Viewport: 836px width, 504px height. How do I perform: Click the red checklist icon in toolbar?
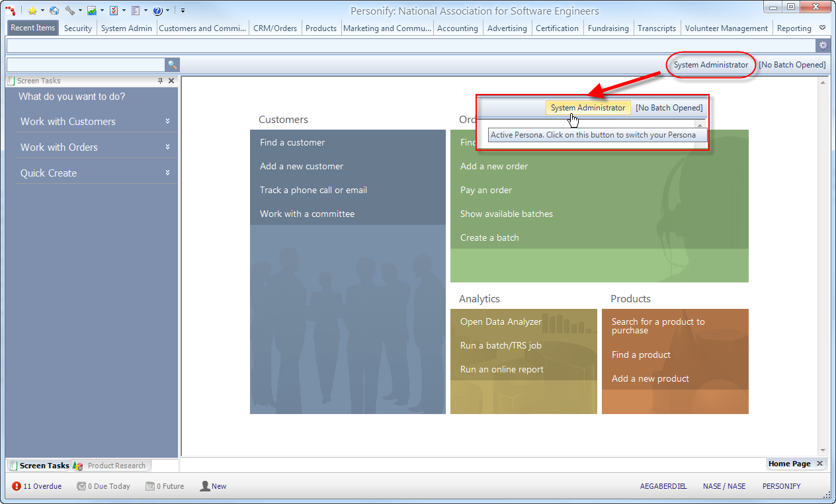coord(114,11)
